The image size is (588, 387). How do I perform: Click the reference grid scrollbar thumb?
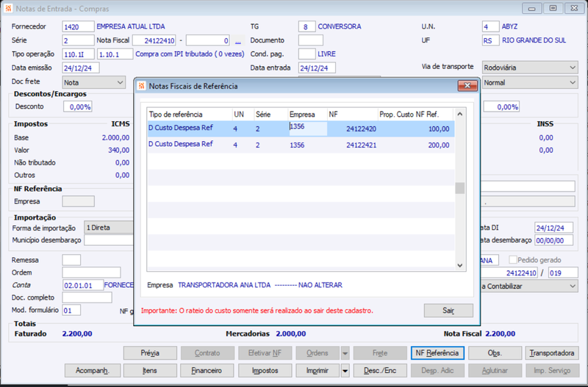460,188
